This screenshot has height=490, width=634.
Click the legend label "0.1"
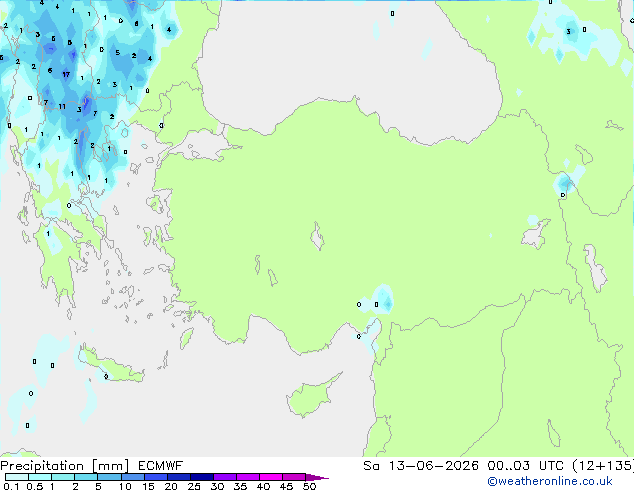point(11,486)
